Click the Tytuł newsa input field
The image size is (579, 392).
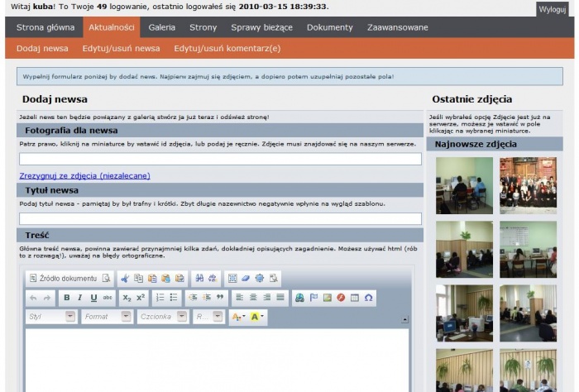(x=221, y=218)
